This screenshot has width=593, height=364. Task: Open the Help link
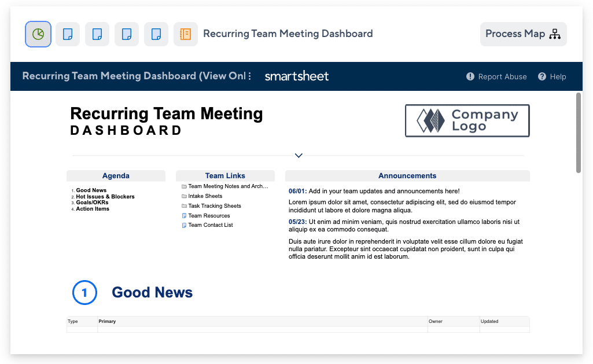pyautogui.click(x=558, y=77)
